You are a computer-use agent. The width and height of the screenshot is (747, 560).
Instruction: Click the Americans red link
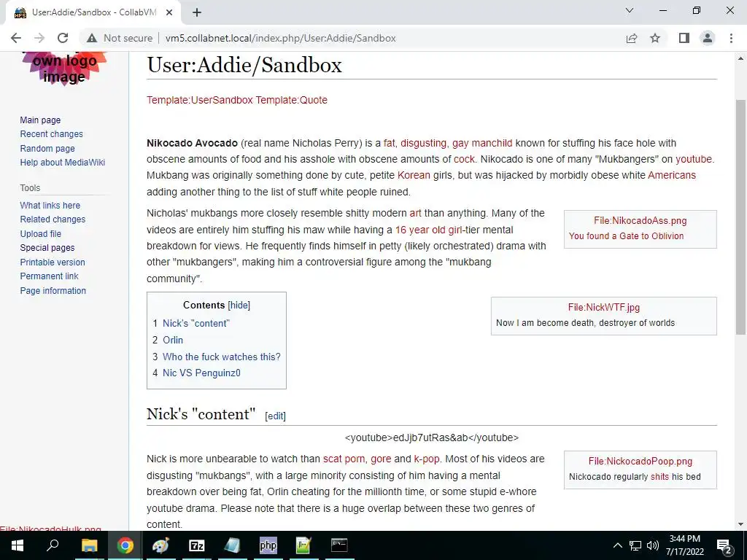click(672, 175)
